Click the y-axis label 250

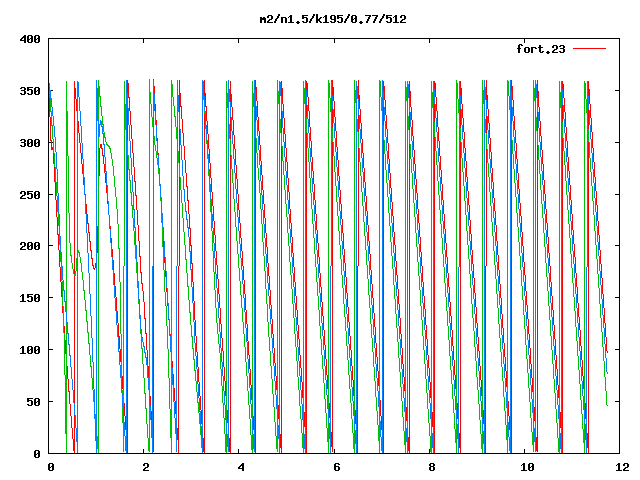pos(30,195)
